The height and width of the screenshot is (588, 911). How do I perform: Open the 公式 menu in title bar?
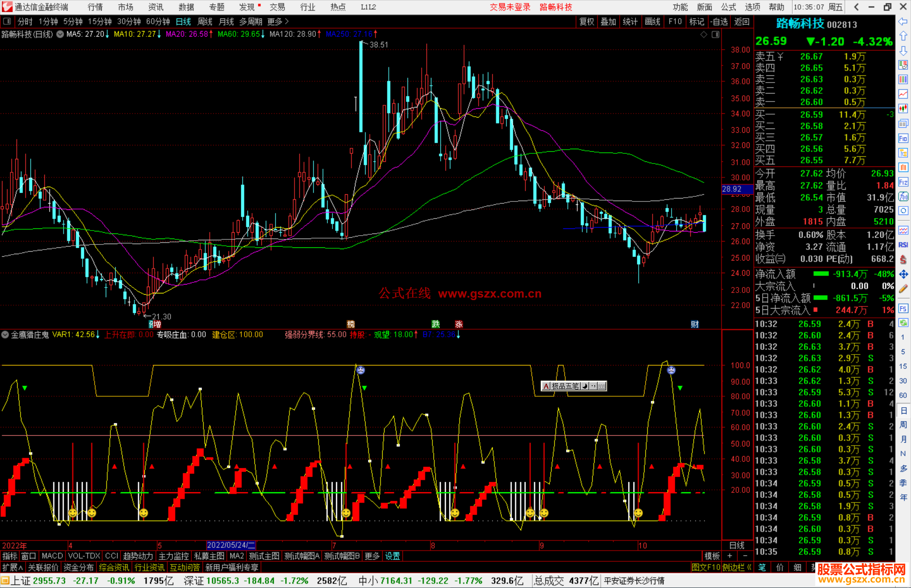pyautogui.click(x=728, y=7)
